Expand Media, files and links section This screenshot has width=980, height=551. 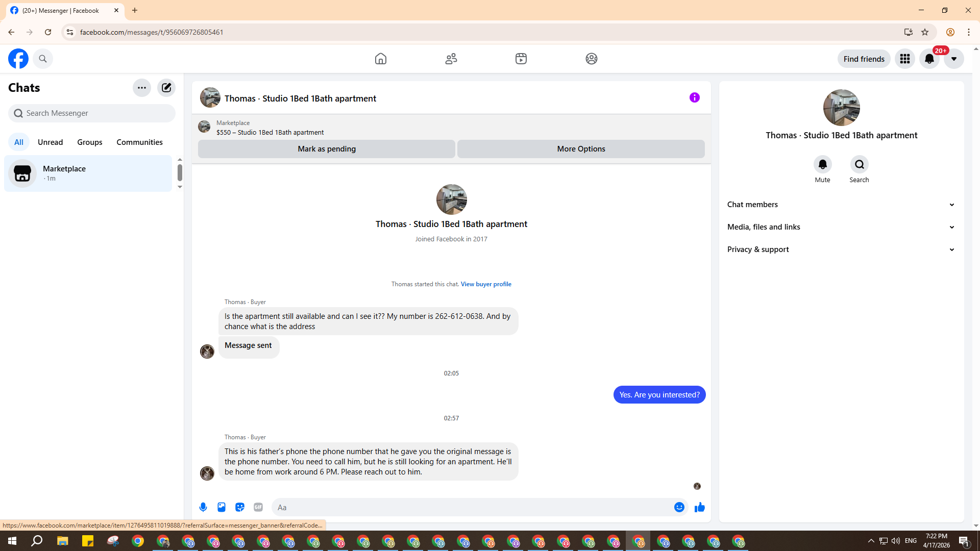click(841, 227)
